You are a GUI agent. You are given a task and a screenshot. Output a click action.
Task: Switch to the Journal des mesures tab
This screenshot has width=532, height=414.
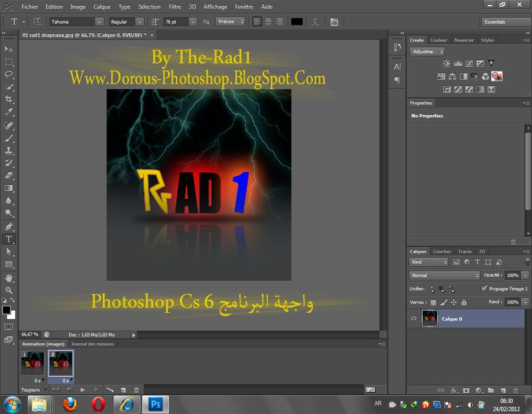click(92, 344)
